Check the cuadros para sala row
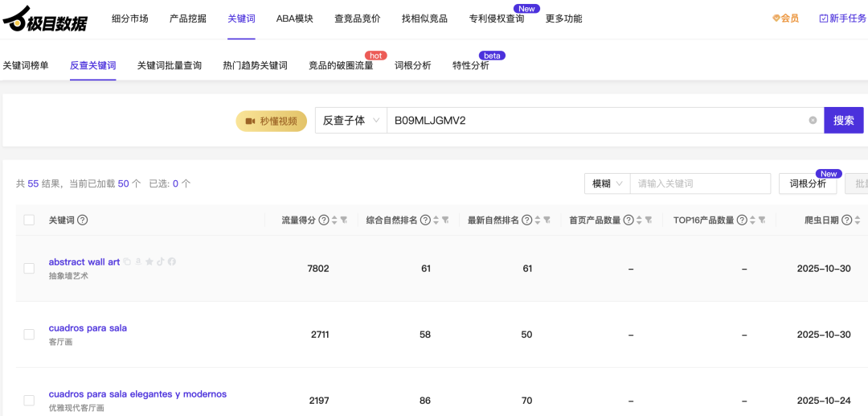The width and height of the screenshot is (868, 416). [x=29, y=334]
